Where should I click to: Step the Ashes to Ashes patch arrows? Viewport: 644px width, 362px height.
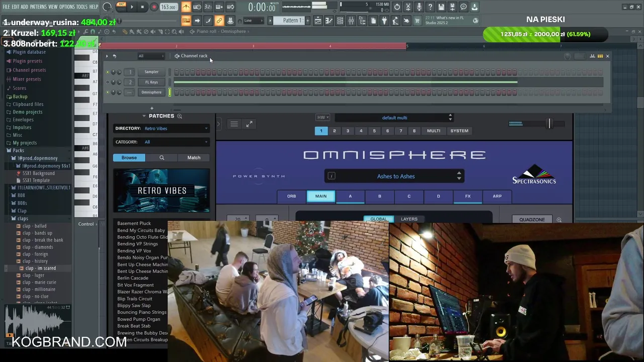(x=459, y=176)
